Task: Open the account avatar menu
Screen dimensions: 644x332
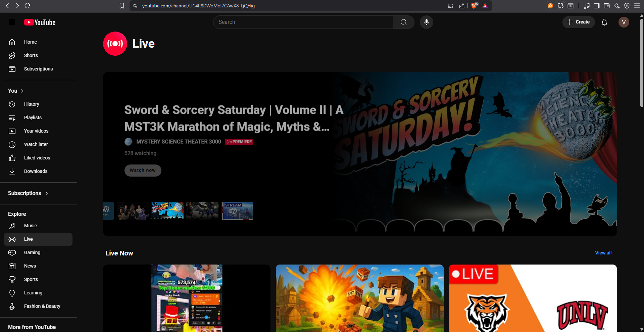Action: [624, 22]
